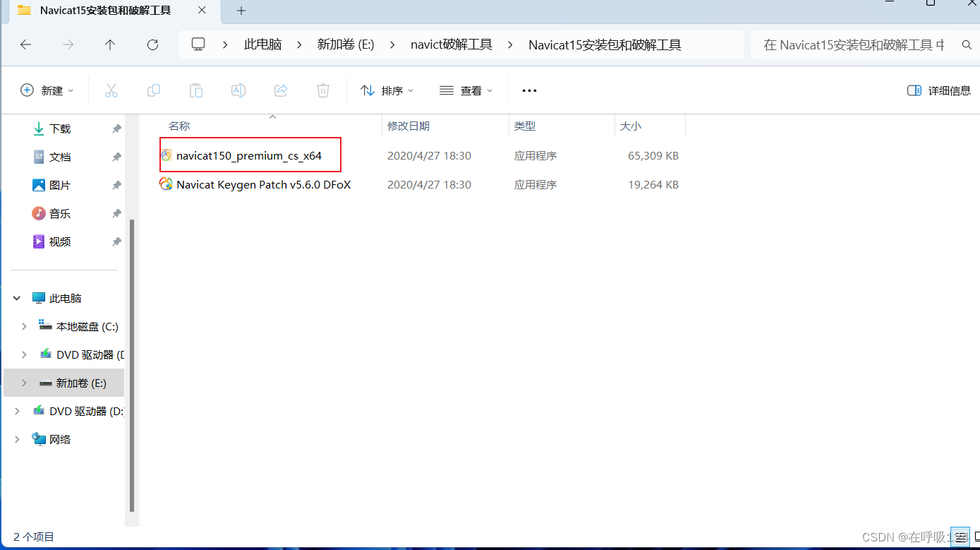
Task: Click chevron after 此电脑 in address bar
Action: tap(299, 44)
